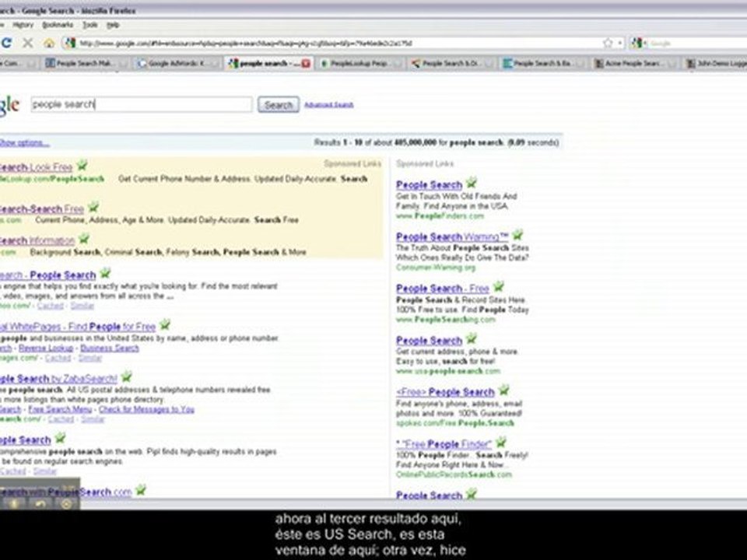
Task: Click the Free Search Menu sitelink
Action: pos(60,410)
